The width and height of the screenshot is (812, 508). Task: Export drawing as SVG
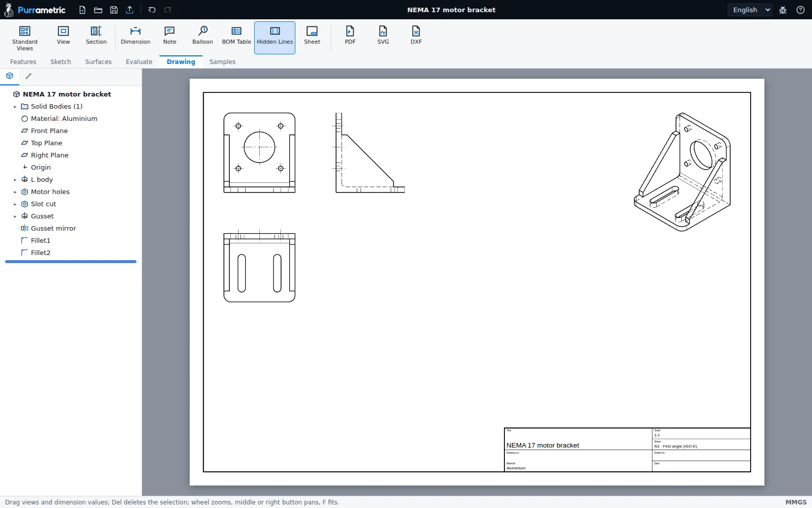pyautogui.click(x=383, y=38)
